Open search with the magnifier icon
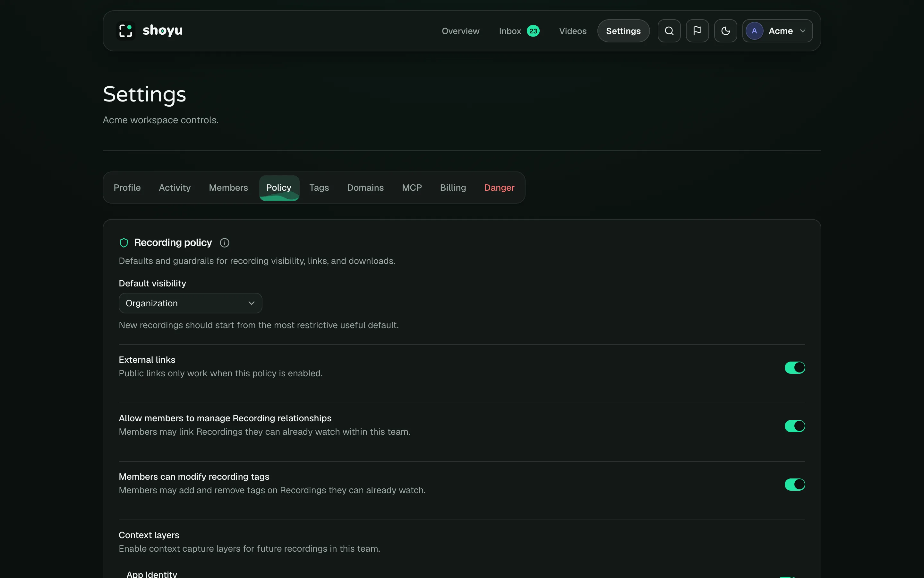Screen dimensions: 924x578 point(669,31)
